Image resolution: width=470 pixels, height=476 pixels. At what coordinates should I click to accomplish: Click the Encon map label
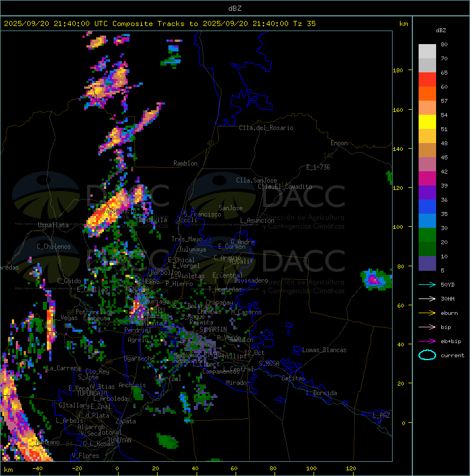coord(339,143)
